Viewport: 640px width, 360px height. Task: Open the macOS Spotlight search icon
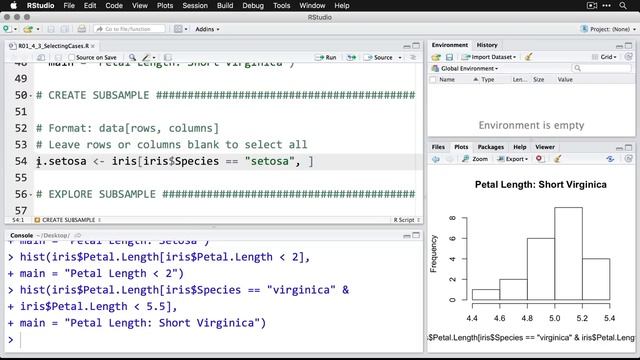[x=623, y=5]
